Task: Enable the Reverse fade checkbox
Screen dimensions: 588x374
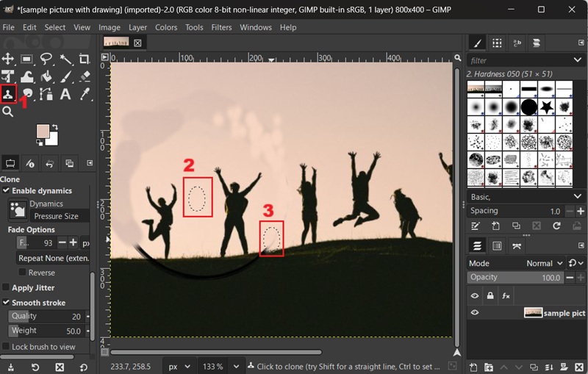Action: [x=22, y=272]
